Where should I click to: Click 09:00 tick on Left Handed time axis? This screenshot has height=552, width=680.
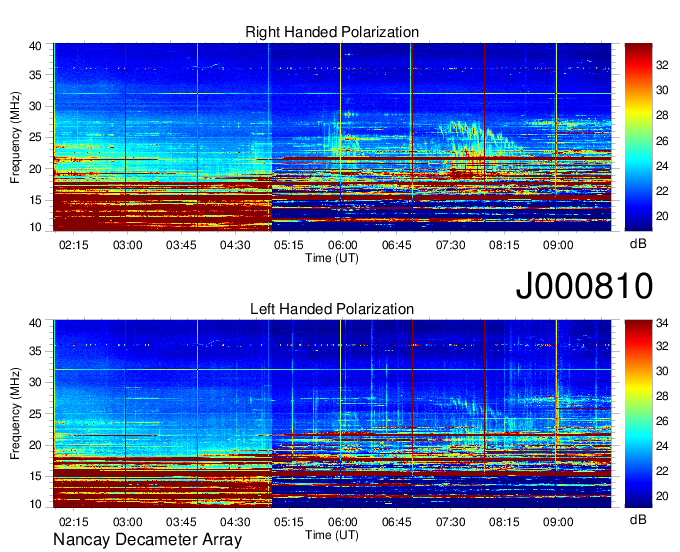pos(558,522)
